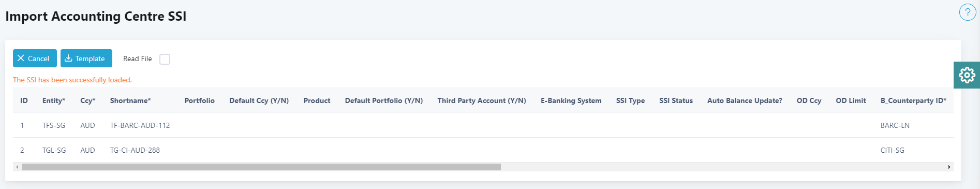The image size is (980, 189).
Task: Click the download icon on Template button
Action: tap(68, 58)
